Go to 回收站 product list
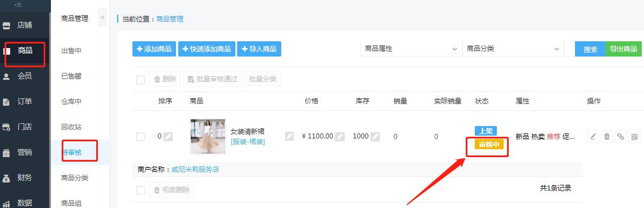 tap(71, 127)
